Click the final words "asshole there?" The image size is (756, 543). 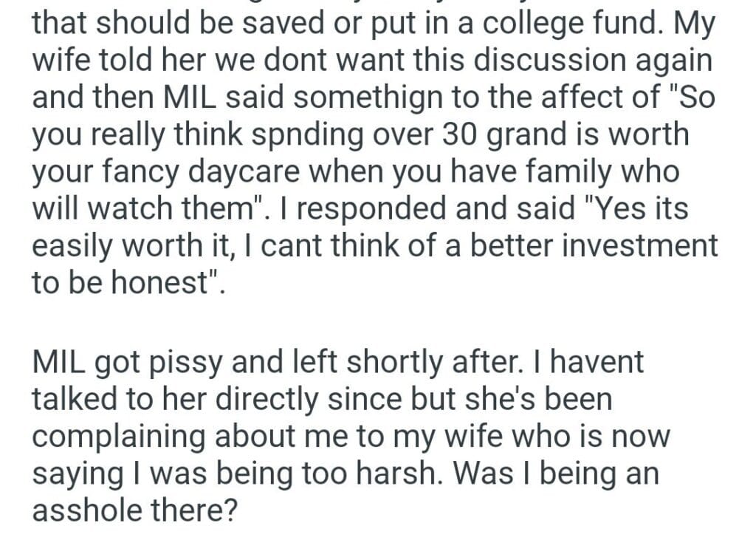click(x=134, y=510)
